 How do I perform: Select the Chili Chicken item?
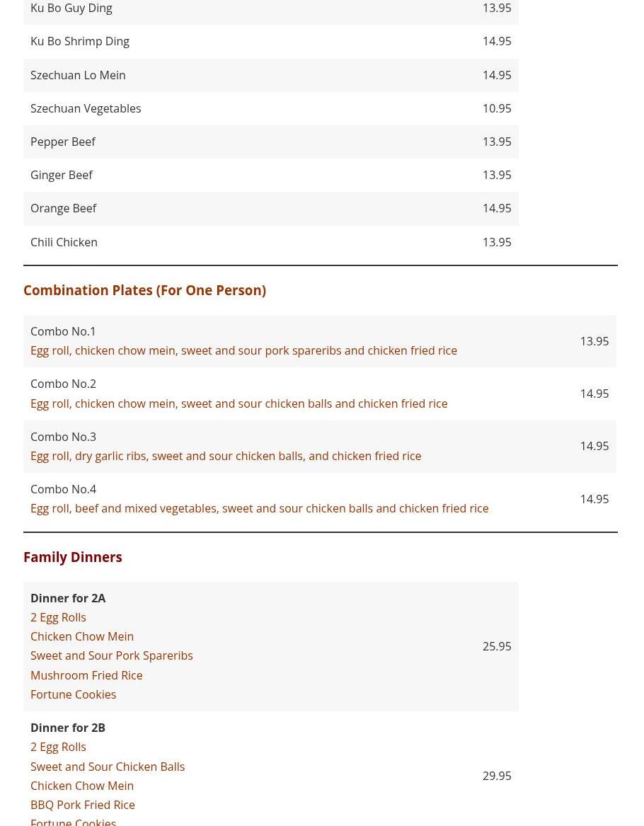click(64, 242)
